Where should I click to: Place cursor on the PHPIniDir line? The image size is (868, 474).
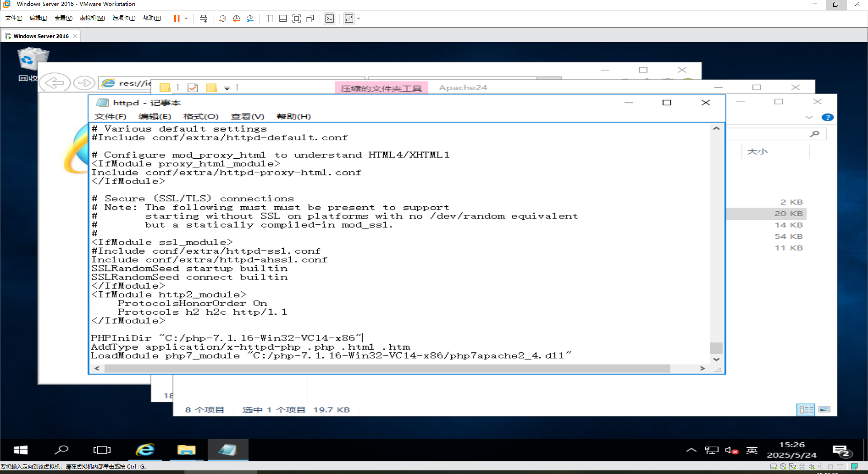[x=227, y=338]
